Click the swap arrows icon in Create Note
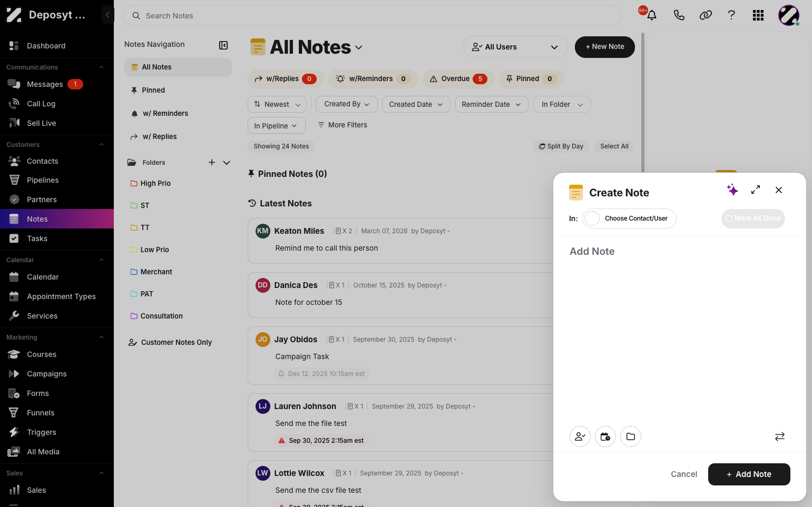The height and width of the screenshot is (507, 812). tap(780, 436)
